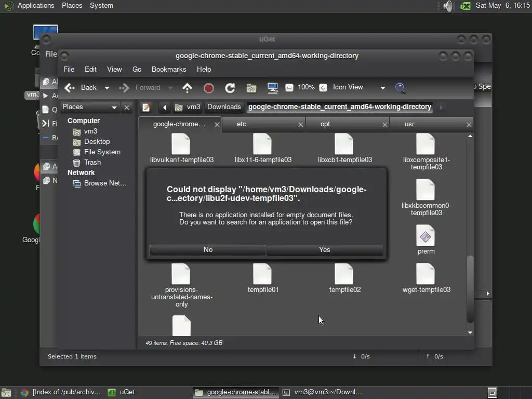Click No in the dialog
Screen dimensions: 532x399
[x=208, y=250]
